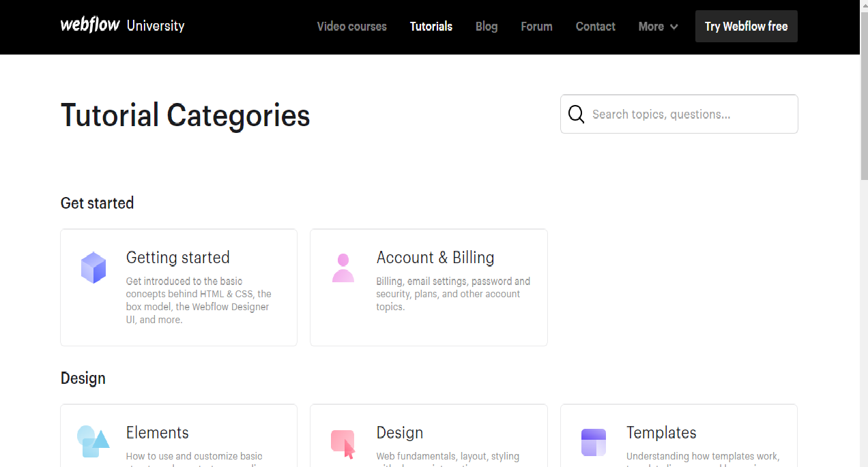Click the Webflow University logo
The width and height of the screenshot is (868, 467).
click(122, 26)
